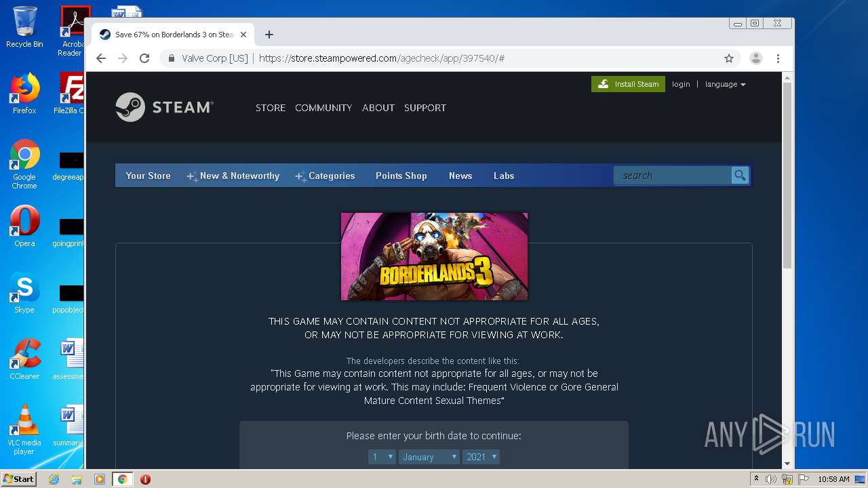Close the Borderlands 3 Steam tab
Screen dimensions: 868x488
[x=243, y=35]
